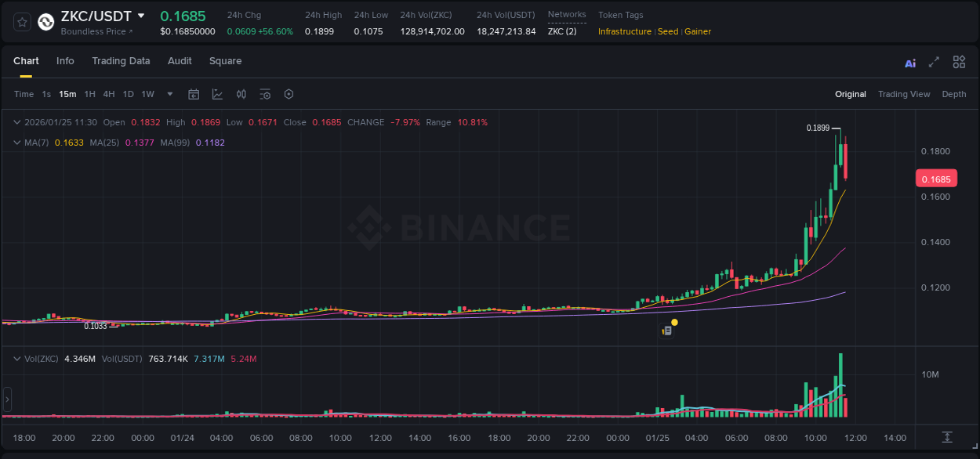Expand the extra timeframe interval dropdown
This screenshot has width=980, height=459.
[169, 94]
